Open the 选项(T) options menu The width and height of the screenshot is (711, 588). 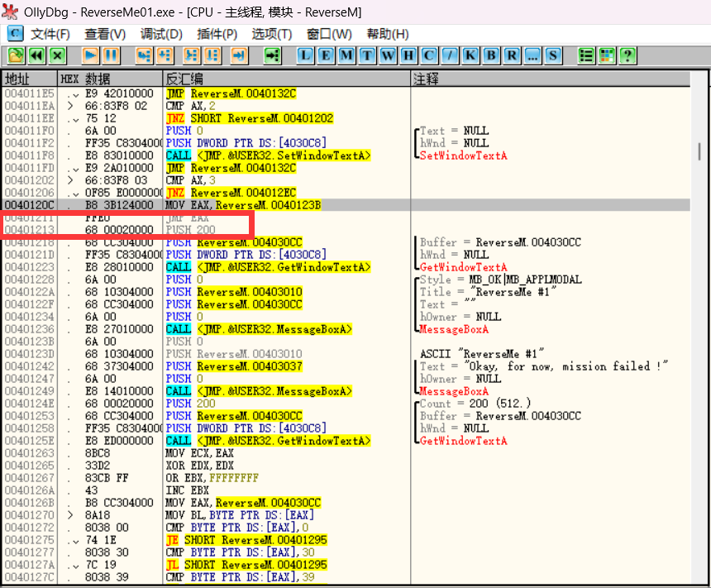click(x=272, y=34)
